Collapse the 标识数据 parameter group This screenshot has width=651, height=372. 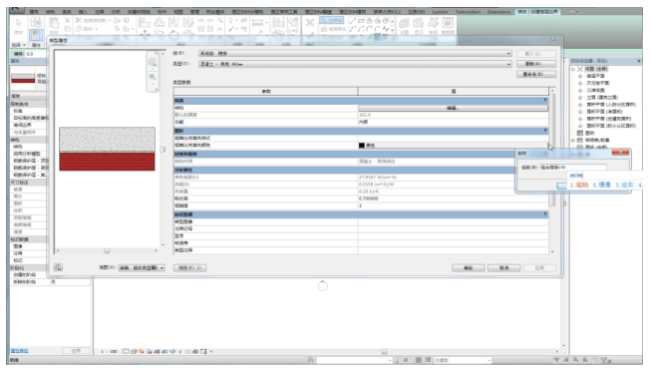click(546, 214)
